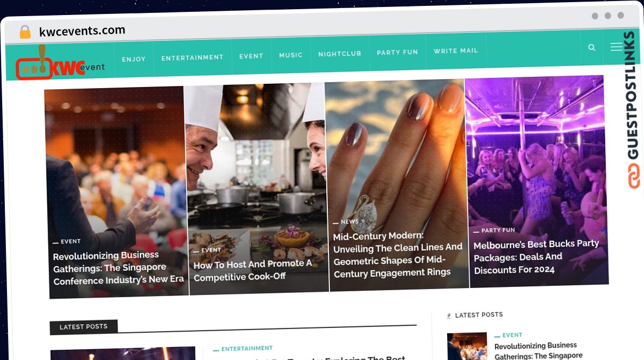Open the Entertainment menu item

(192, 57)
